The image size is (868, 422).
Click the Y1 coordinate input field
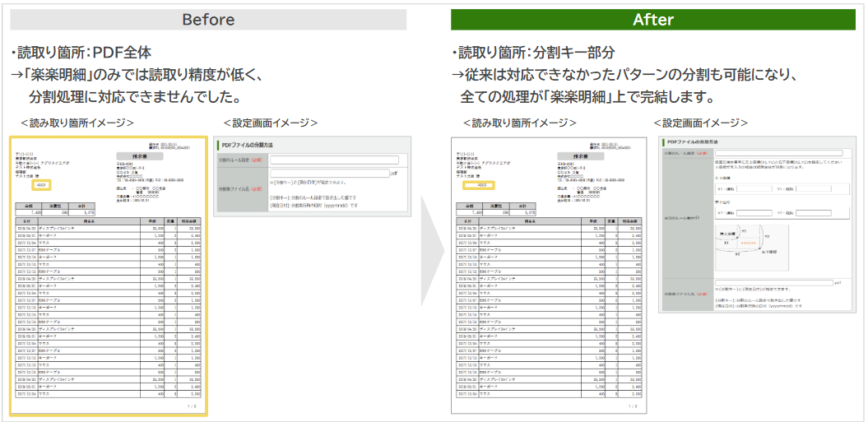[x=814, y=188]
